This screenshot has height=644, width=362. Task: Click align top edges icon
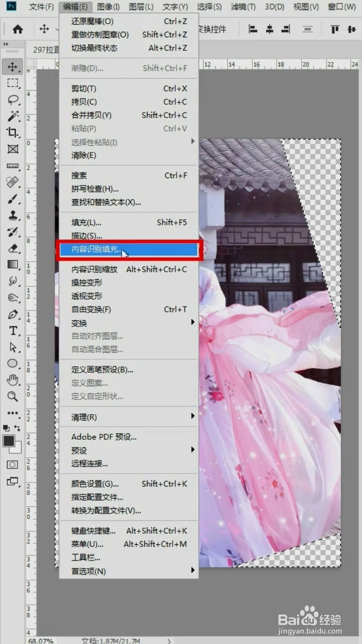[x=334, y=29]
